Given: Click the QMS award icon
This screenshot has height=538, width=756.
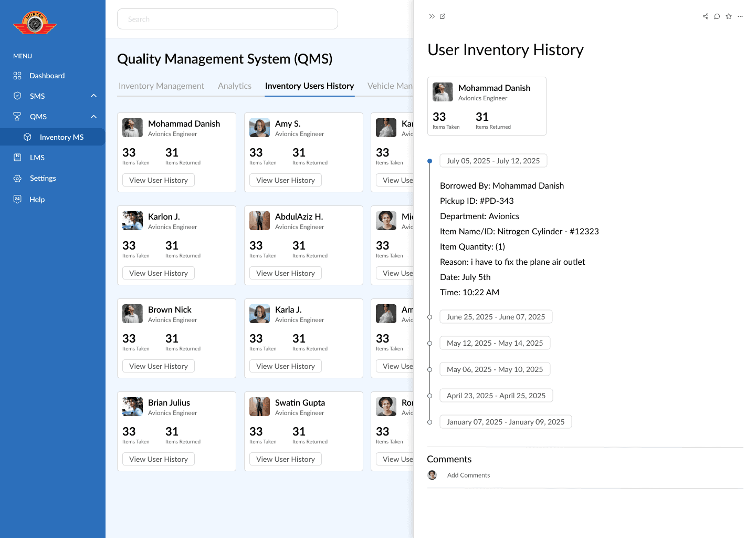Looking at the screenshot, I should pyautogui.click(x=17, y=117).
